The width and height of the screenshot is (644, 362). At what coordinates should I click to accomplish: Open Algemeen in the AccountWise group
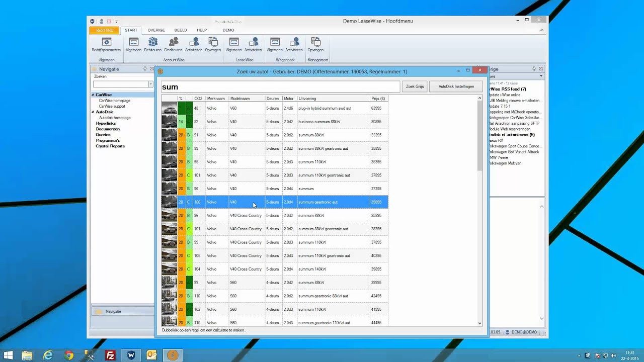click(x=133, y=44)
